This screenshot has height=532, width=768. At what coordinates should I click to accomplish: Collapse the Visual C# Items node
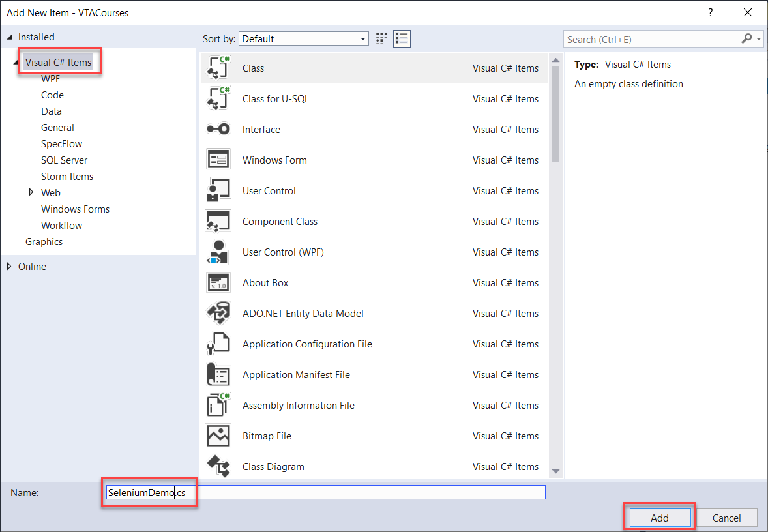(16, 62)
